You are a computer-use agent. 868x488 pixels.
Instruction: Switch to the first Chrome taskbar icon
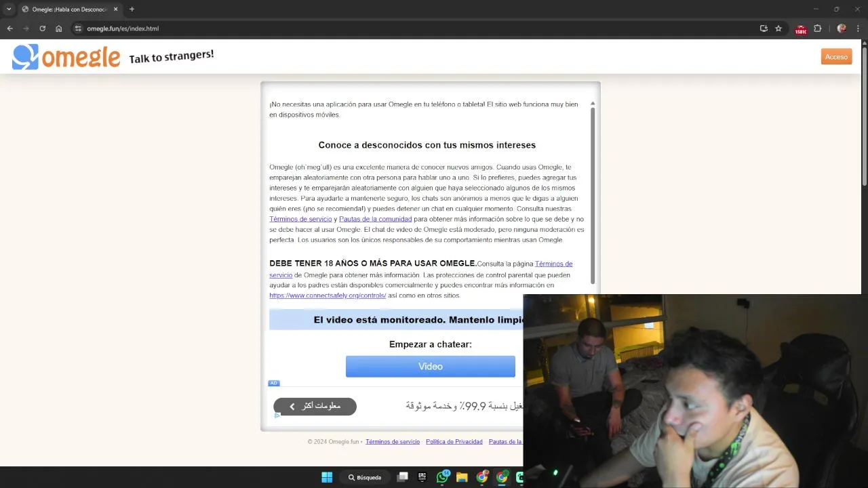[x=482, y=477]
